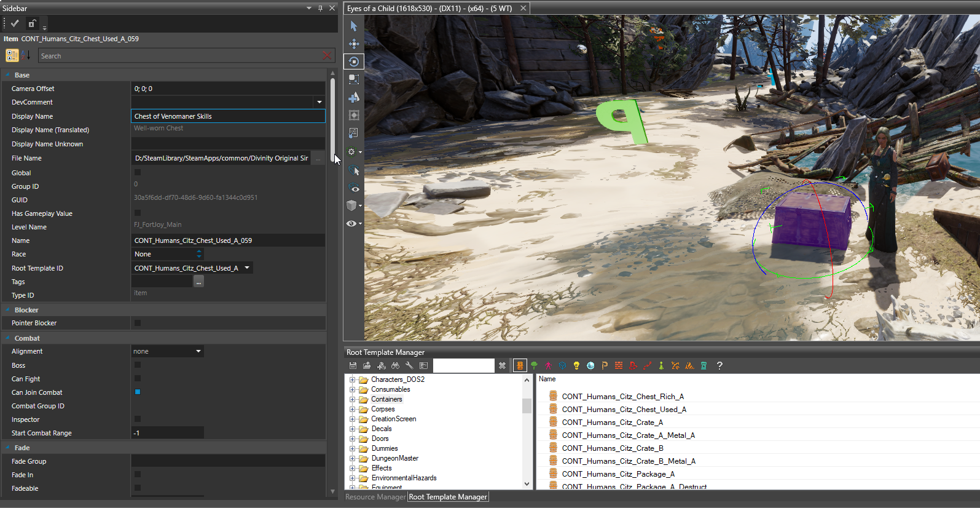Expand the Containers folder in template tree
The image size is (980, 508).
tap(353, 399)
